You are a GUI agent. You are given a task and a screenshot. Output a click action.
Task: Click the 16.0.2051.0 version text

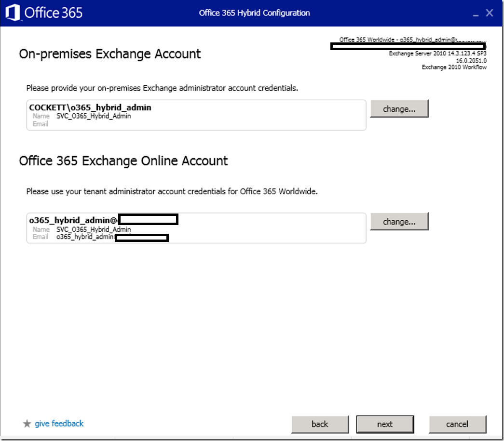471,60
